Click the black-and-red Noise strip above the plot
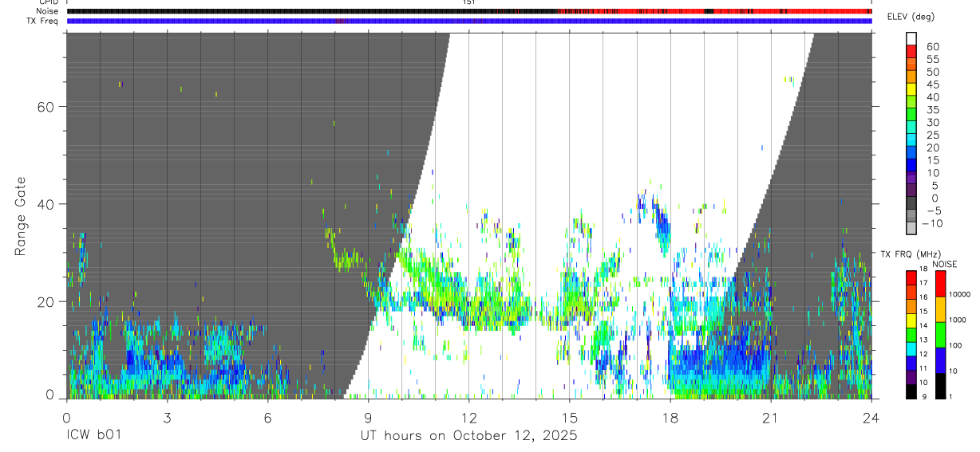The height and width of the screenshot is (452, 980). [468, 11]
